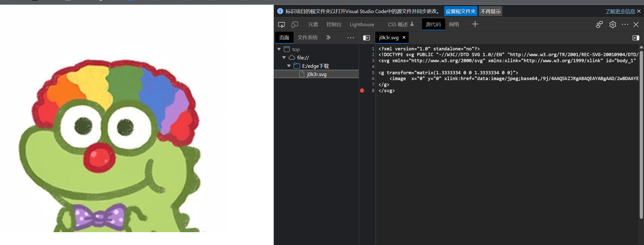Add more tools with the plus icon
Screen dimensions: 644x245
(x=475, y=24)
